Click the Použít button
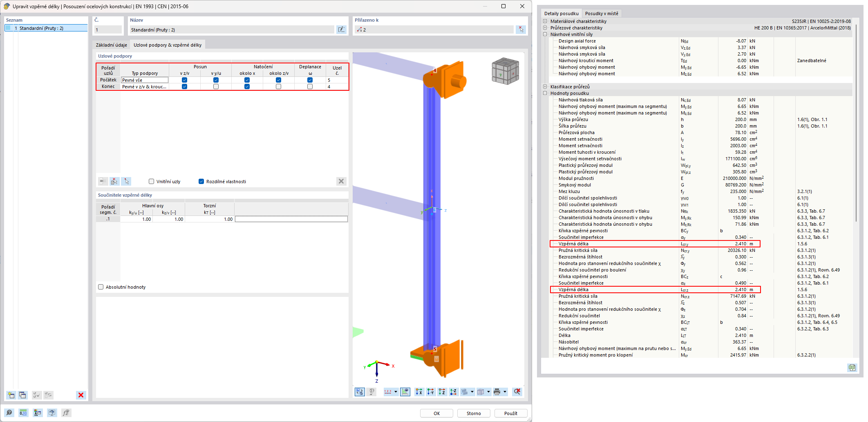 pyautogui.click(x=510, y=413)
